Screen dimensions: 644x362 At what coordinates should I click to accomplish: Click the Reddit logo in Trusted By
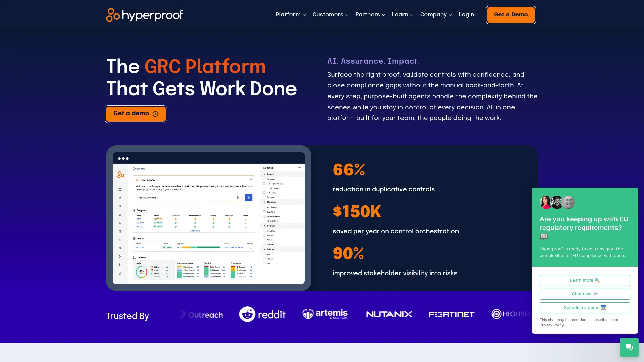[x=262, y=314]
